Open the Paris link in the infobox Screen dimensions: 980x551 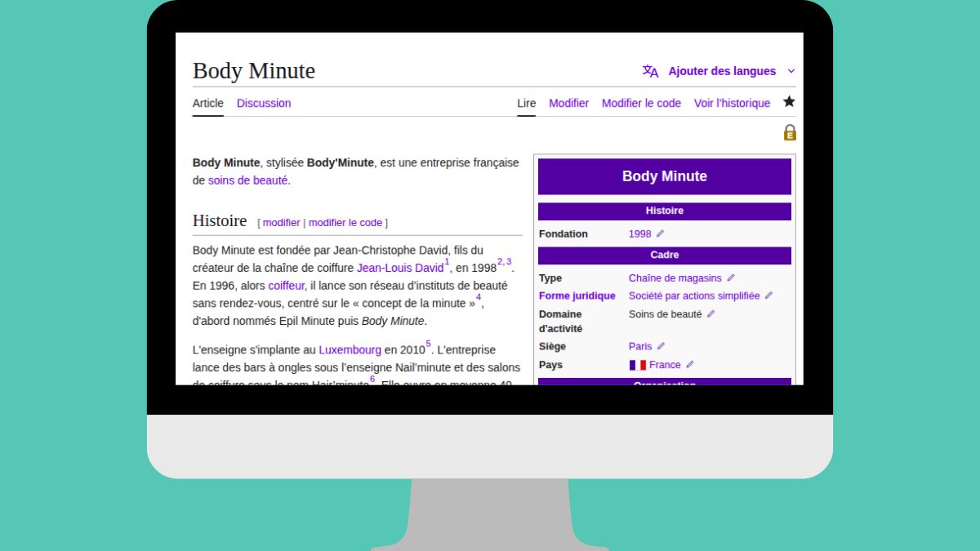[640, 347]
